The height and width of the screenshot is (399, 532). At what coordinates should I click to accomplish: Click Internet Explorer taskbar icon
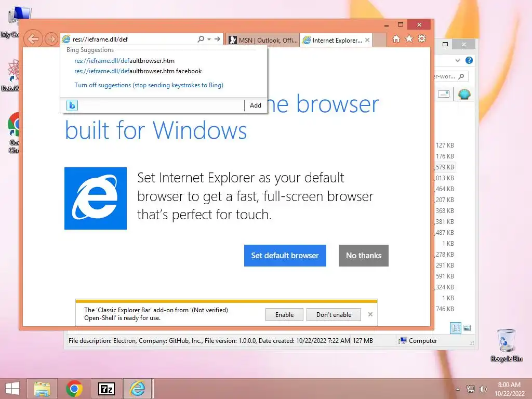click(x=138, y=389)
